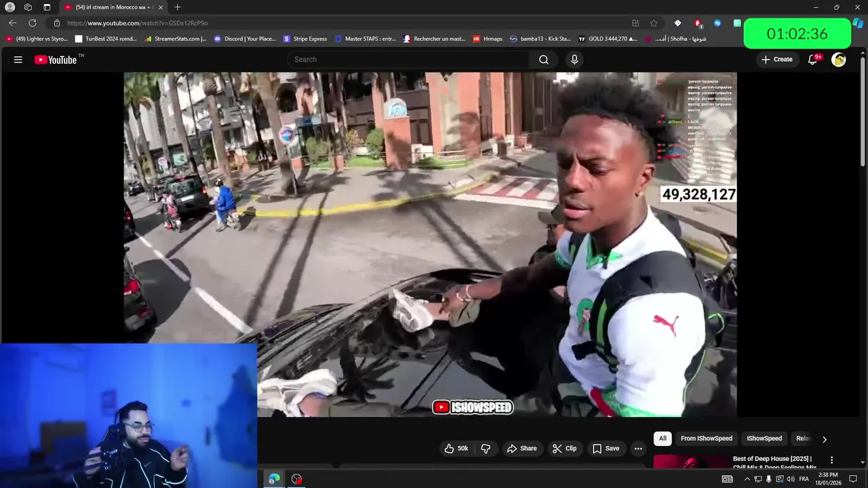
Task: Open the YouTube account avatar menu
Action: (839, 60)
